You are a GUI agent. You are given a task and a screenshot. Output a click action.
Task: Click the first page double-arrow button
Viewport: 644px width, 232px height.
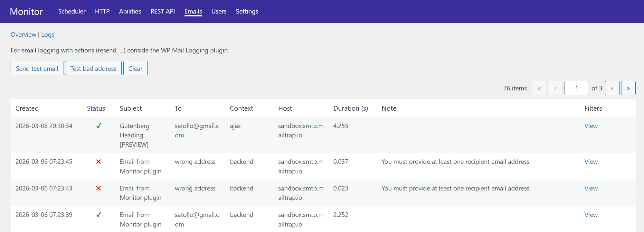click(x=539, y=88)
